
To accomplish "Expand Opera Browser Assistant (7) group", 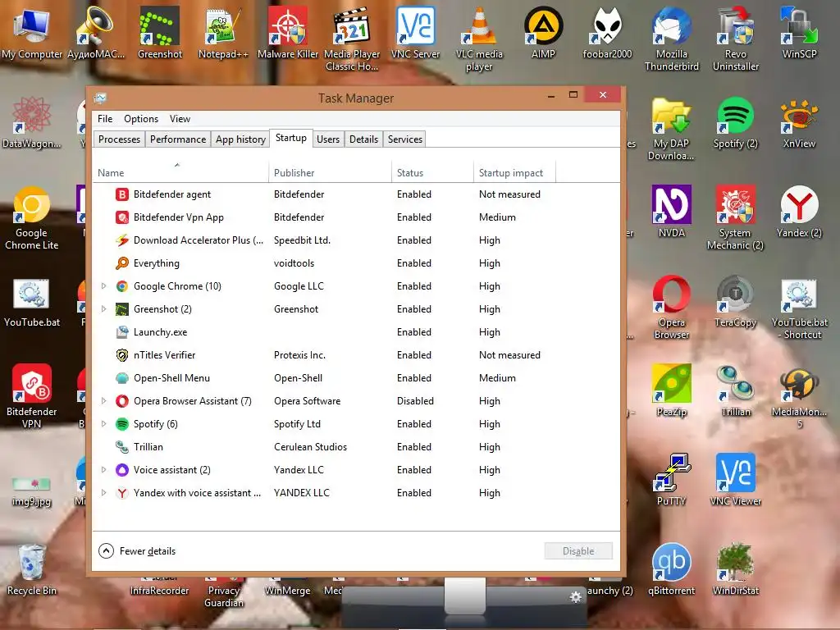I will click(x=104, y=400).
